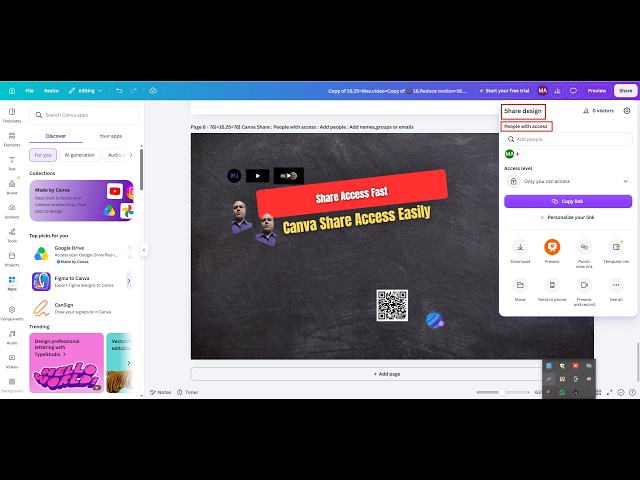The image size is (640, 480).
Task: Open the Videos sidebar panel
Action: pyautogui.click(x=12, y=361)
